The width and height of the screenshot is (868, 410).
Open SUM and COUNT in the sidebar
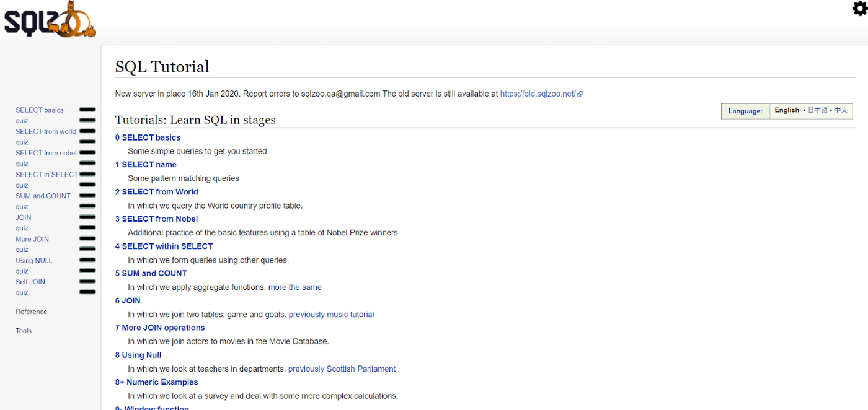pyautogui.click(x=43, y=196)
